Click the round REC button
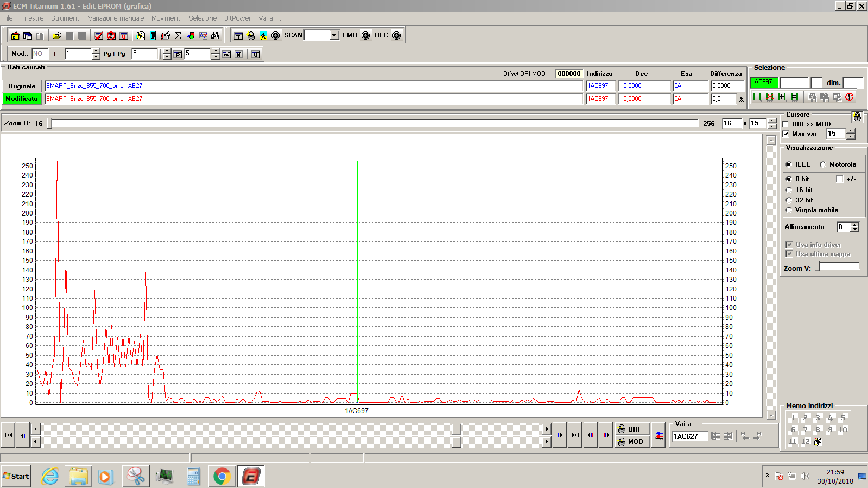 (397, 36)
